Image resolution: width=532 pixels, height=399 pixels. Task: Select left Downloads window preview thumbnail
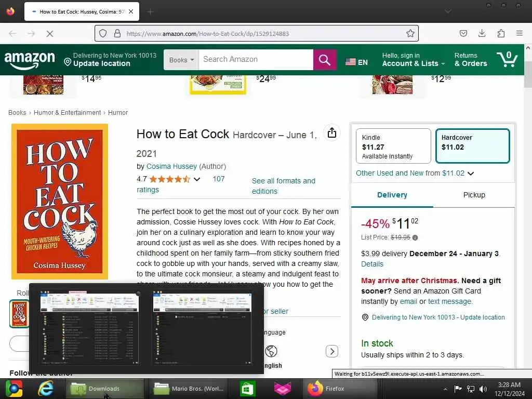click(89, 328)
